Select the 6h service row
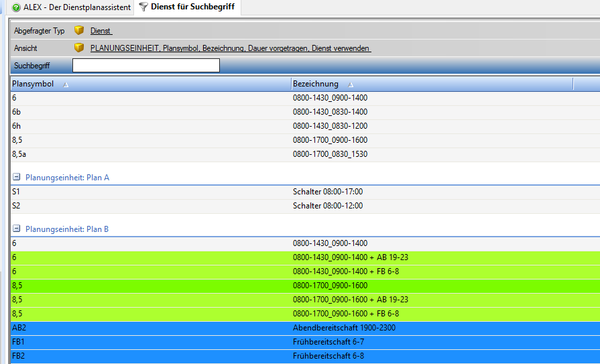Viewport: 600px width, 364px height. coord(302,126)
